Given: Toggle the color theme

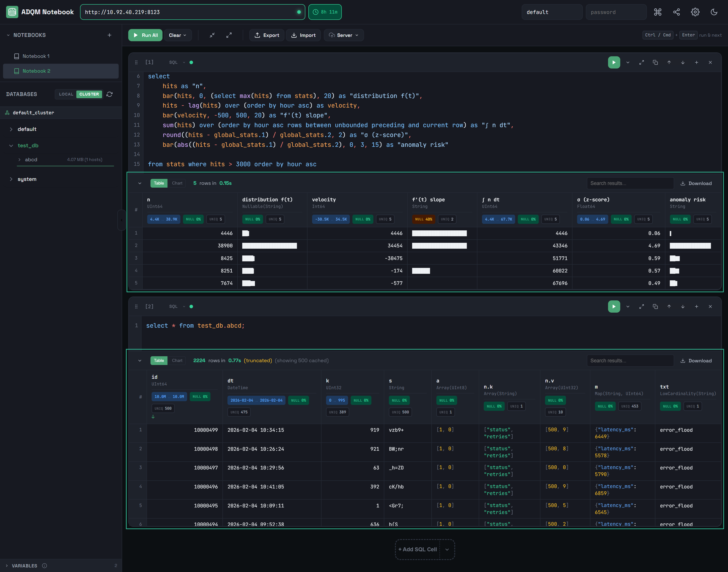Looking at the screenshot, I should [714, 12].
